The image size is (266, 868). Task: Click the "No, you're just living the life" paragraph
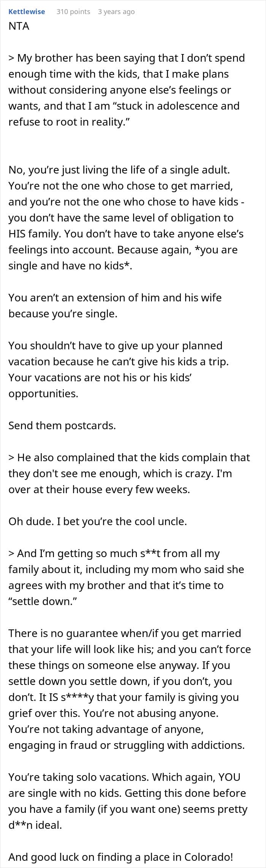(x=127, y=218)
